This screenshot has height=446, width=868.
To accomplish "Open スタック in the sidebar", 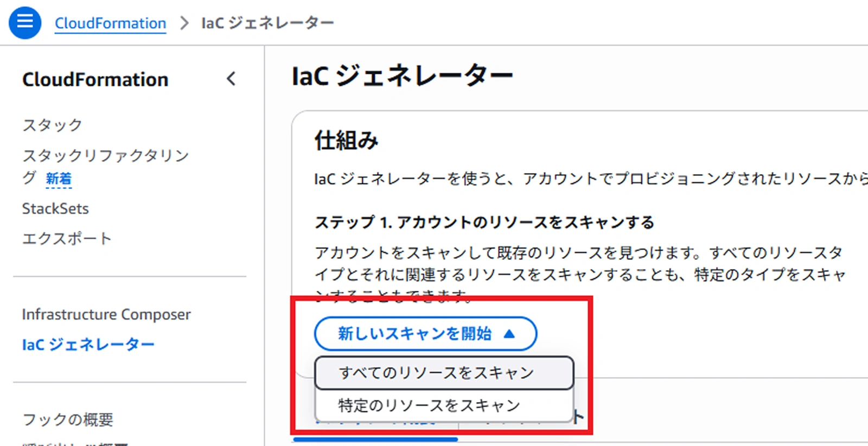I will [52, 125].
